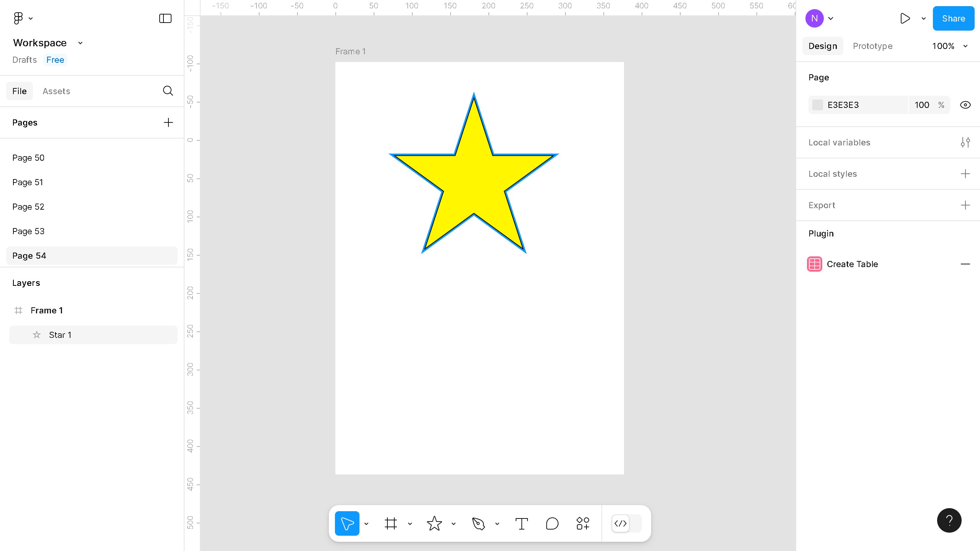This screenshot has width=980, height=551.
Task: Open the Comment tool
Action: 552,523
